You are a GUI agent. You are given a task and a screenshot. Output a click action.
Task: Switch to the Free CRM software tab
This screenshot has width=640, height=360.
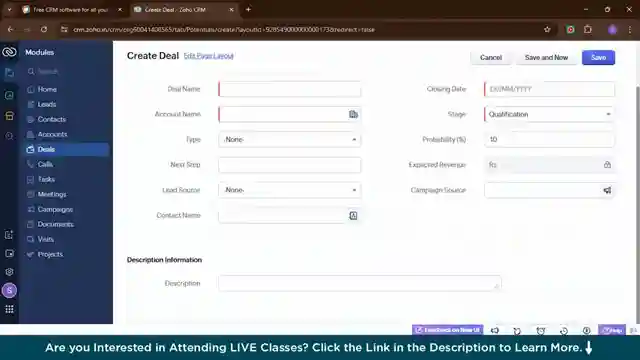click(72, 9)
